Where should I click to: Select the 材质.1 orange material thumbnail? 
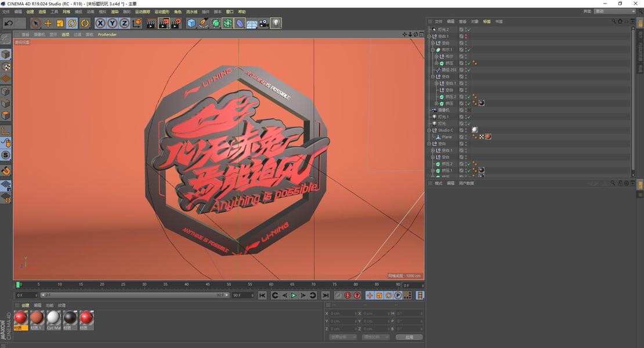click(x=37, y=321)
